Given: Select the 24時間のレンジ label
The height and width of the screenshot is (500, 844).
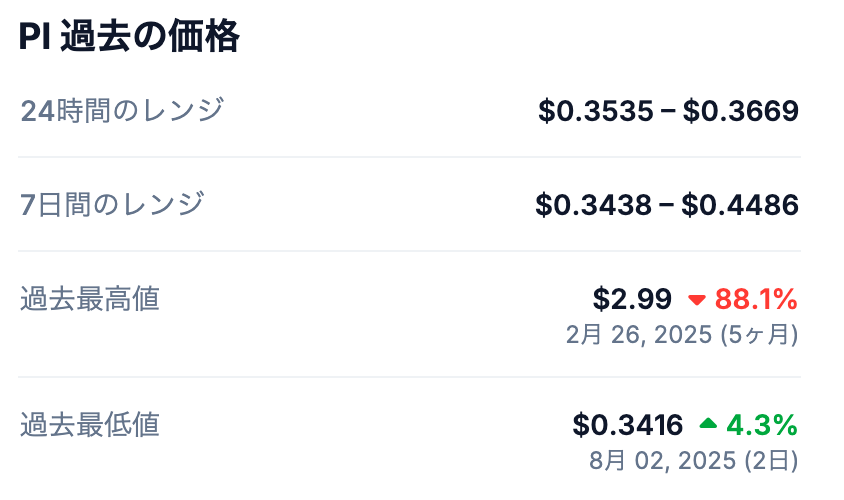Looking at the screenshot, I should point(122,110).
